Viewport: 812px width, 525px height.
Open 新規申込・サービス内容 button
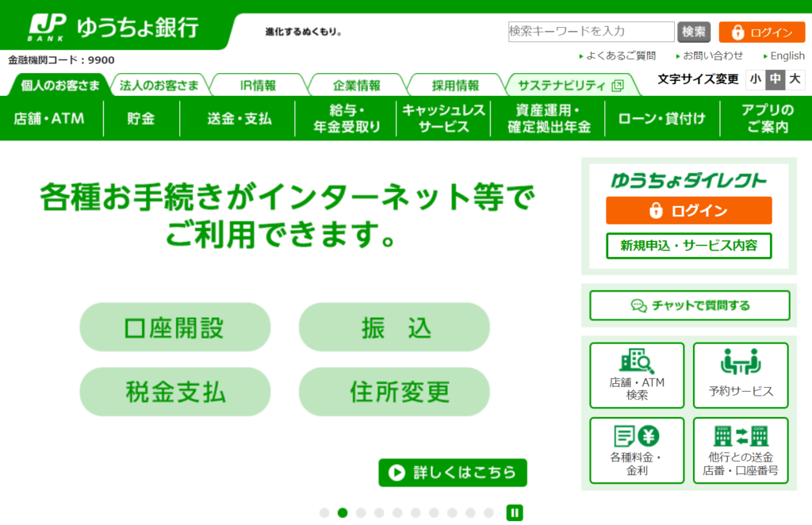coord(689,245)
